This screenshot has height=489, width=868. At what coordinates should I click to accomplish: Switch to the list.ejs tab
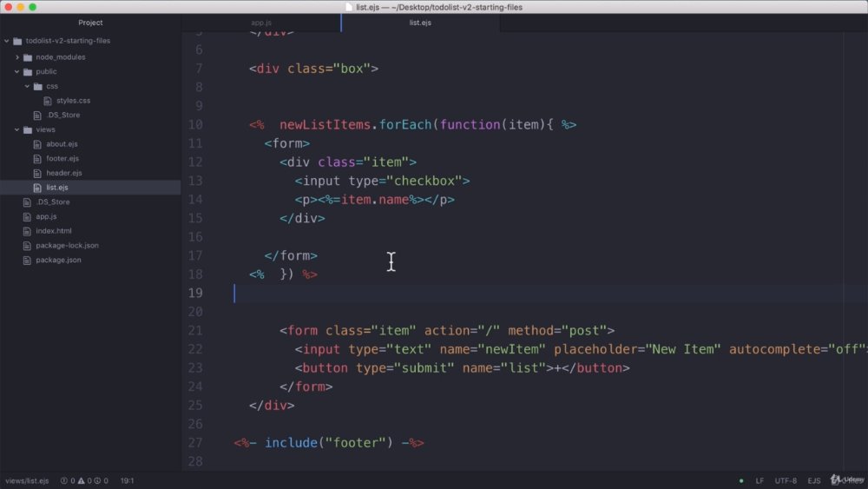click(x=420, y=23)
